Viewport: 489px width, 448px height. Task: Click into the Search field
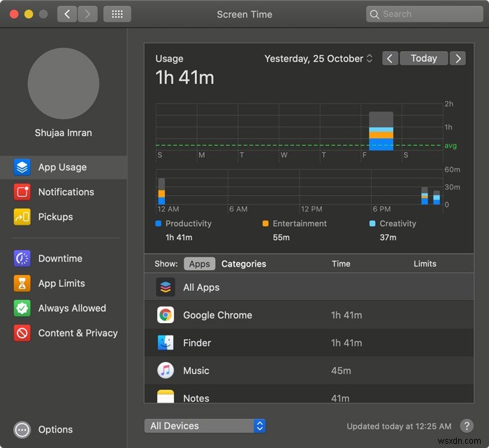pos(425,14)
